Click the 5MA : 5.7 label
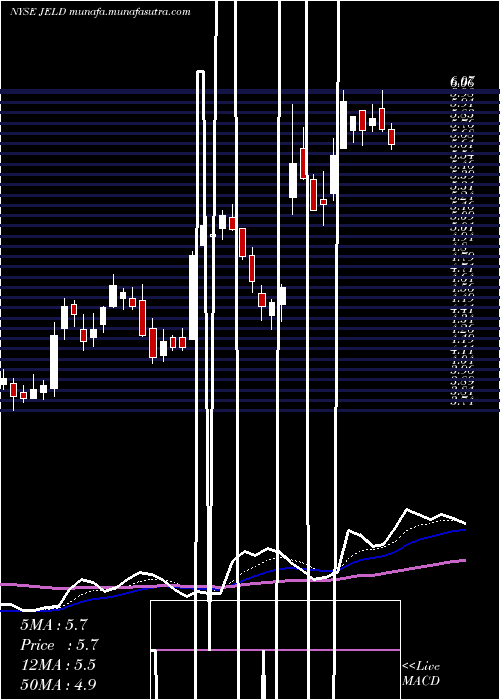Image resolution: width=500 pixels, height=700 pixels. [54, 625]
